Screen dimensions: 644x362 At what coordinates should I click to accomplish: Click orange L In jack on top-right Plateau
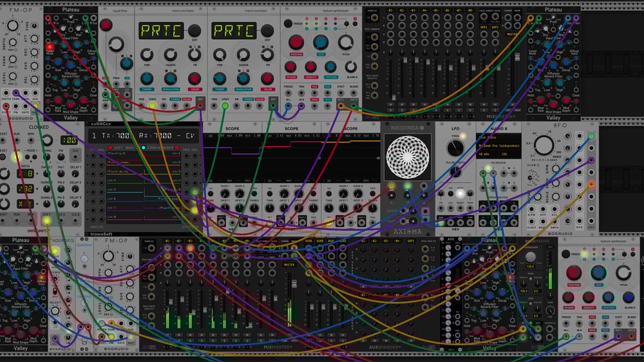click(x=531, y=18)
